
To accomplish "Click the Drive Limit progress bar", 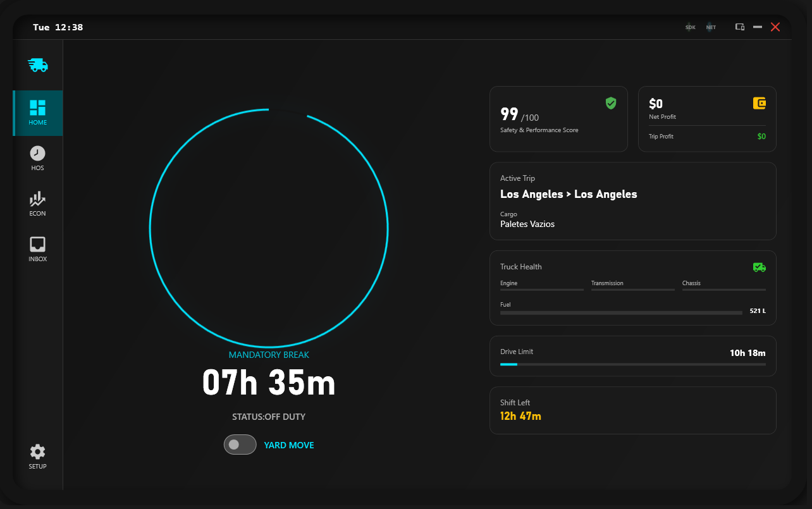I will (x=632, y=364).
